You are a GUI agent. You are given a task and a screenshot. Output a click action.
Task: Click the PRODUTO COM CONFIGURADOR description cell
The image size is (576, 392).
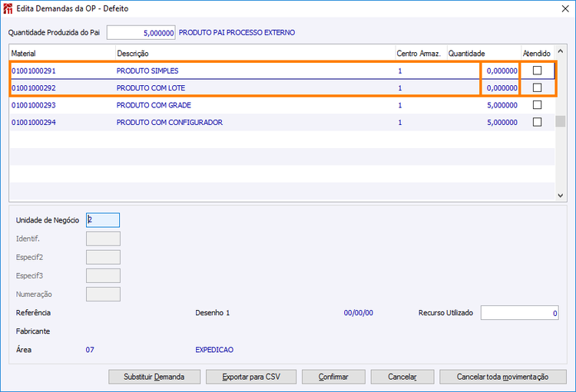click(x=170, y=122)
